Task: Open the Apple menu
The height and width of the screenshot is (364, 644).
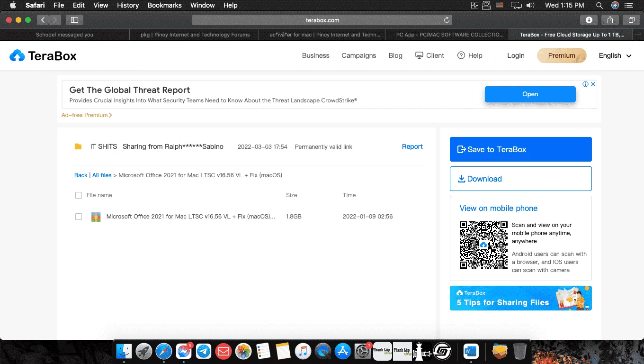Action: (13, 5)
